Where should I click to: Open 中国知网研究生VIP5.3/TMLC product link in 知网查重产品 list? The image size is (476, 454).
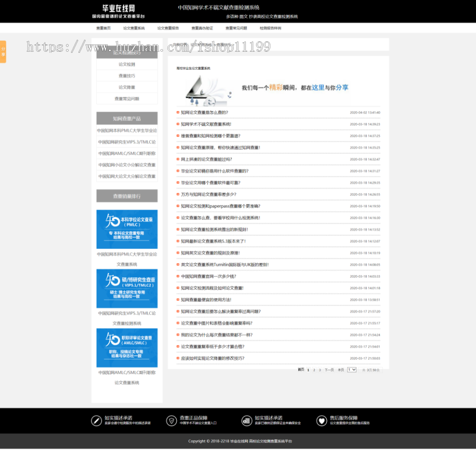tap(127, 142)
